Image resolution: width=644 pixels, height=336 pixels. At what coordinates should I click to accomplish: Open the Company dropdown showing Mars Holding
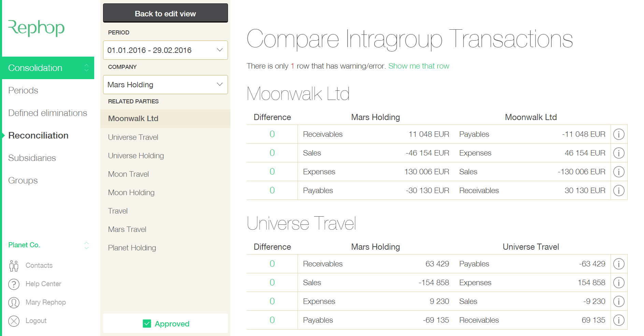pyautogui.click(x=165, y=84)
